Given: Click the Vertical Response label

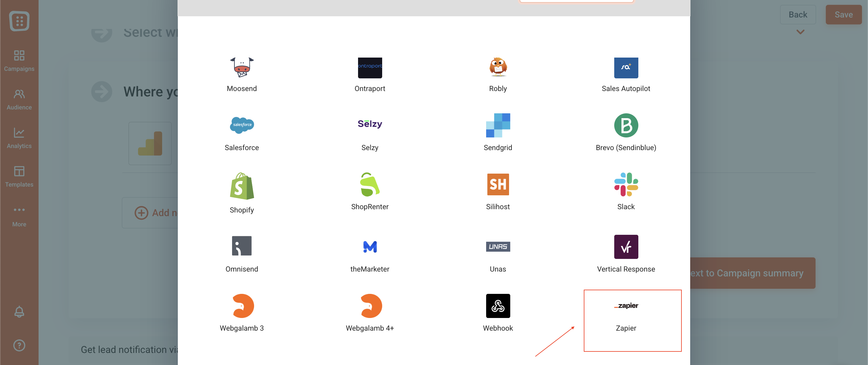Looking at the screenshot, I should 626,269.
